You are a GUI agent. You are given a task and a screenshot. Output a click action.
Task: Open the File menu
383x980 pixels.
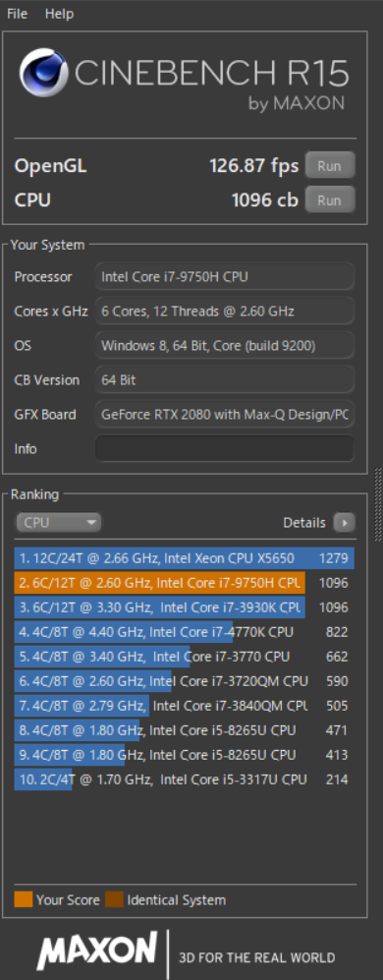pos(17,14)
